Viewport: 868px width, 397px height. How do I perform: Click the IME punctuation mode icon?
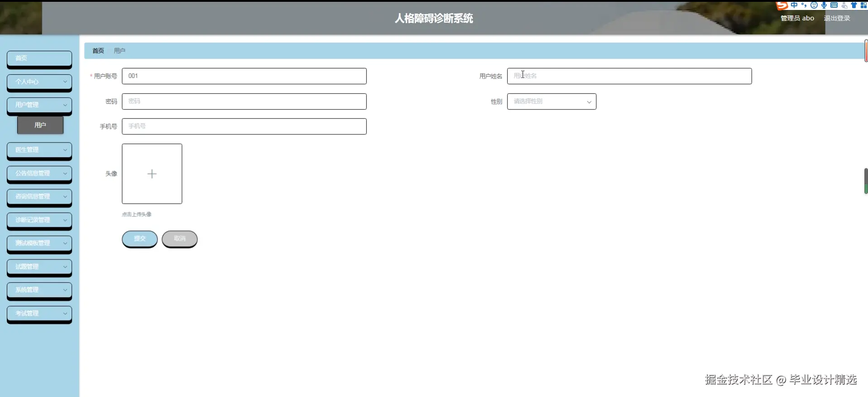click(x=804, y=5)
